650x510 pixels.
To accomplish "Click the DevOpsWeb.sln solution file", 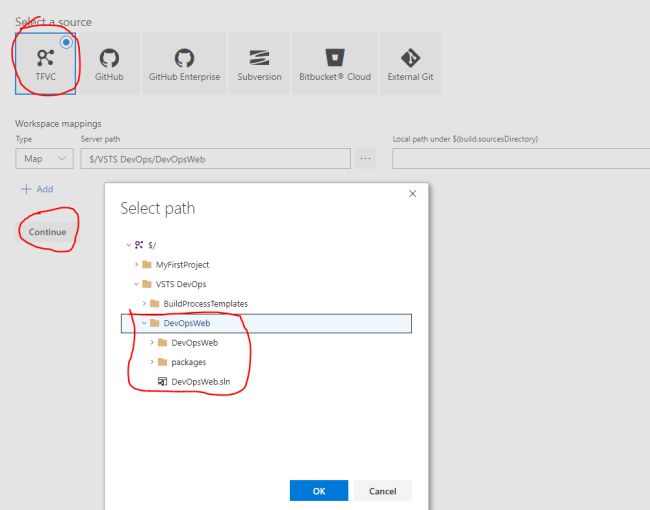I will pyautogui.click(x=207, y=381).
